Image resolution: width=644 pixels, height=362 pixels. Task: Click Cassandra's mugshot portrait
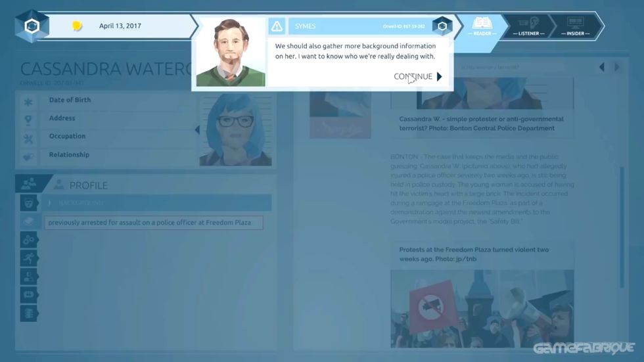pos(235,129)
